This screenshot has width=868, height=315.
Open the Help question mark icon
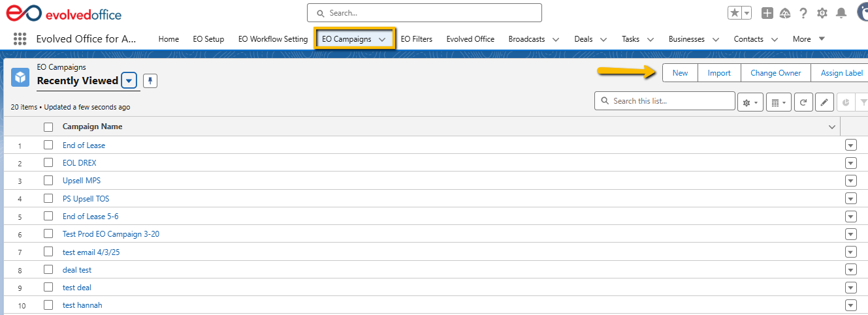click(803, 13)
